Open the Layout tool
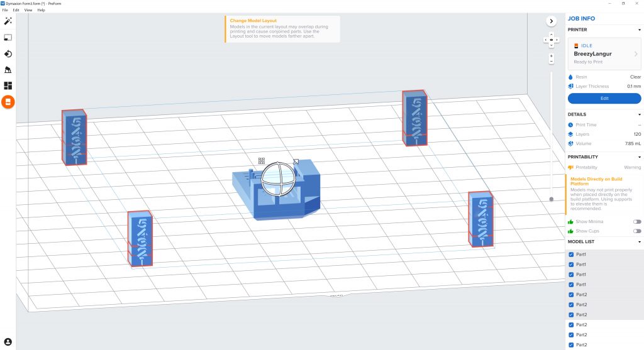Viewport: 644px width, 350px height. click(8, 85)
